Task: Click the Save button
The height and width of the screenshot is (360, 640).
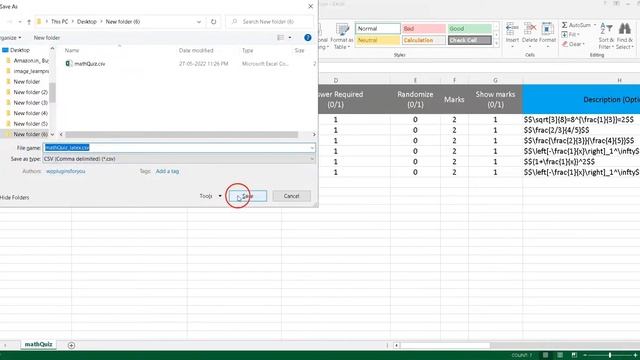Action: tap(248, 196)
